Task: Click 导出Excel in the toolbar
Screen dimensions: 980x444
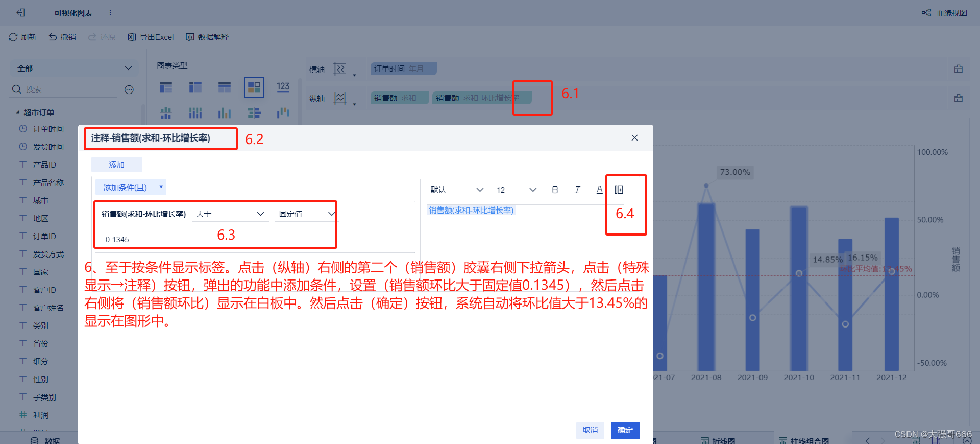Action: pos(151,37)
